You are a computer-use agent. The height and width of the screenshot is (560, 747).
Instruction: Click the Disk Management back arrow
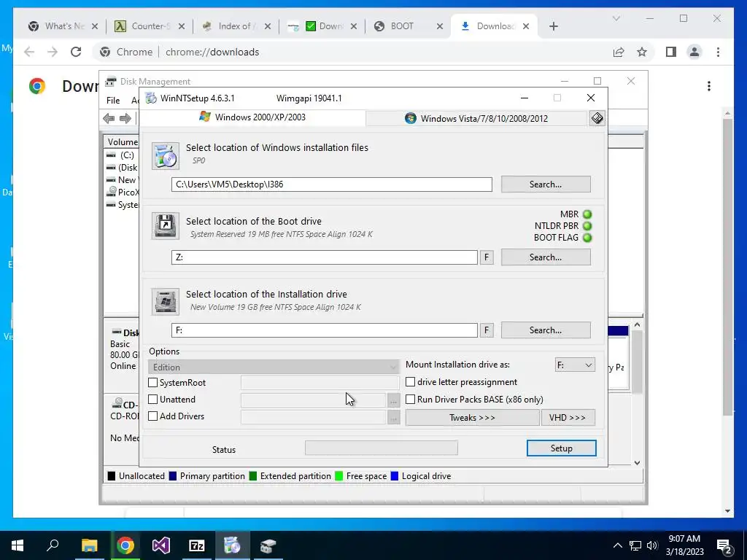click(x=109, y=118)
